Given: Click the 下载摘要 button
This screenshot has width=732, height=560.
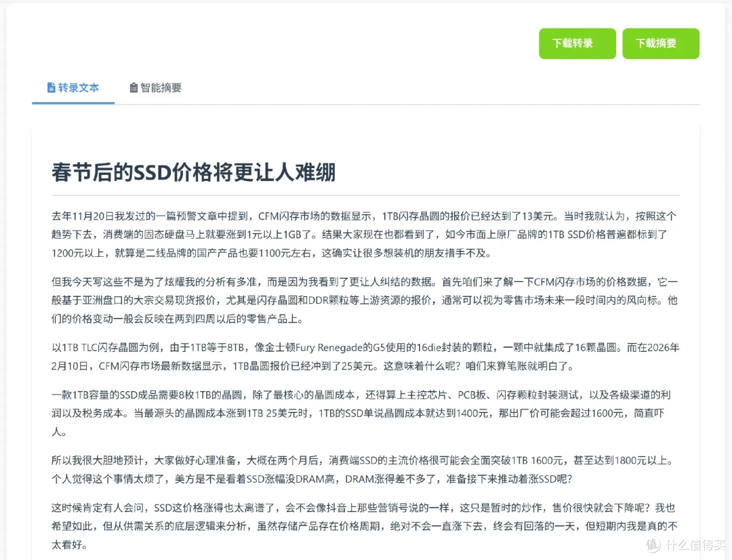Looking at the screenshot, I should 661,43.
